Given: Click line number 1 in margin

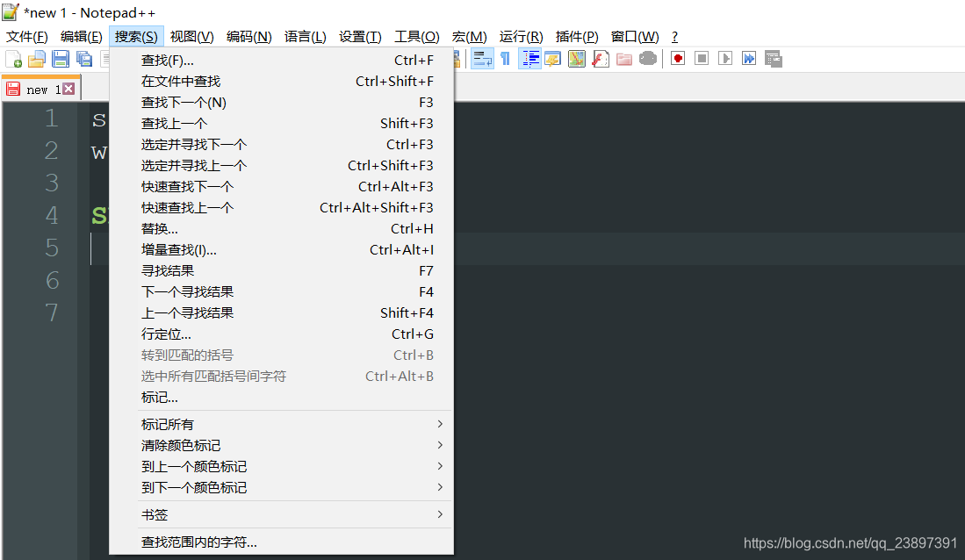Looking at the screenshot, I should click(x=52, y=118).
